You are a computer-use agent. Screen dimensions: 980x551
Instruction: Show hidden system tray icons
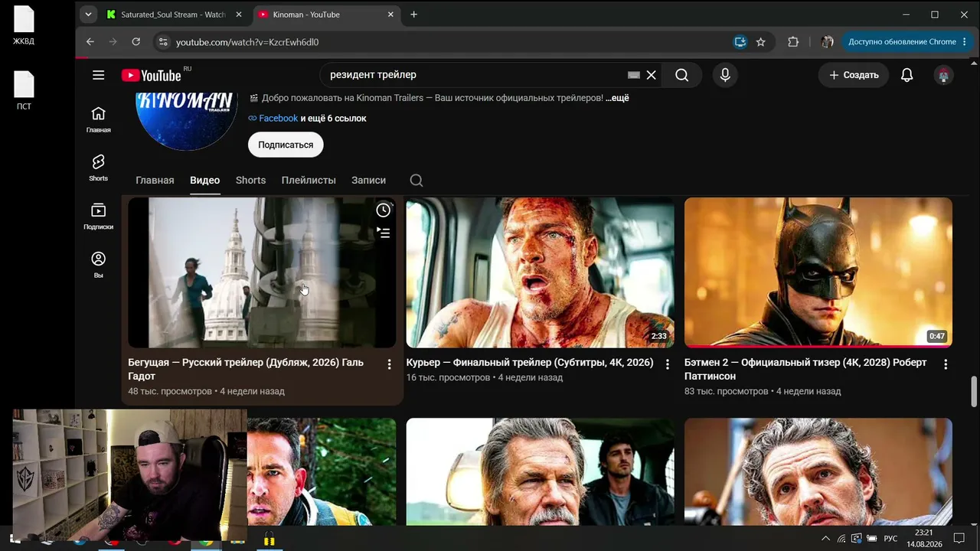click(x=825, y=539)
